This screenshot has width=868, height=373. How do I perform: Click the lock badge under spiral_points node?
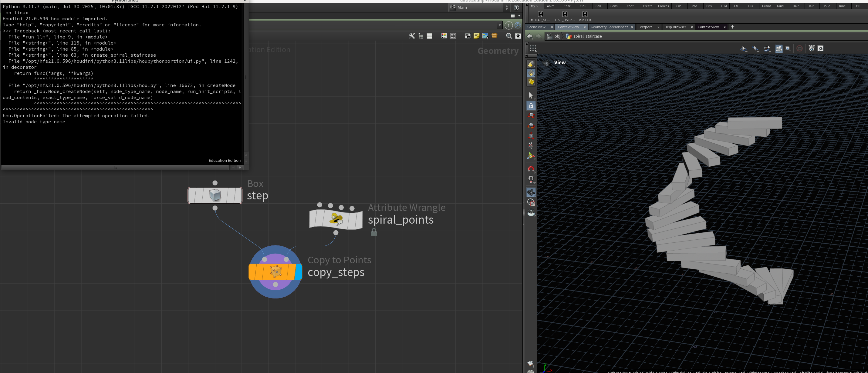pyautogui.click(x=374, y=232)
